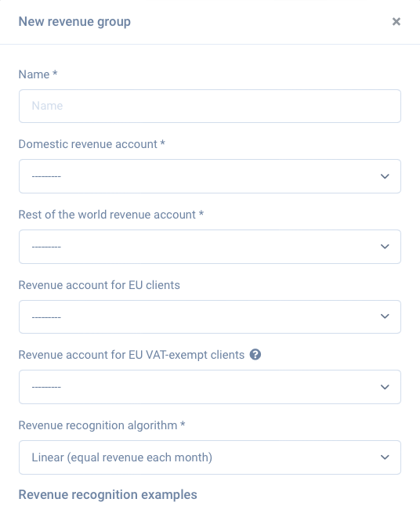Click the chevron arrow in Rest of the world field
This screenshot has height=506, width=420.
pos(385,247)
